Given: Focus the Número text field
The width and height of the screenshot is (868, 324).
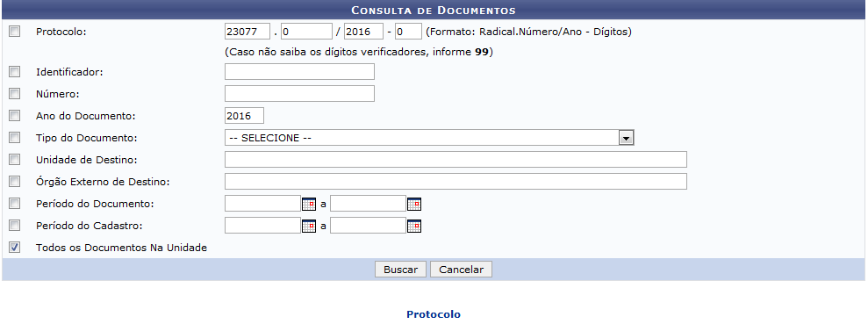Looking at the screenshot, I should tap(299, 94).
